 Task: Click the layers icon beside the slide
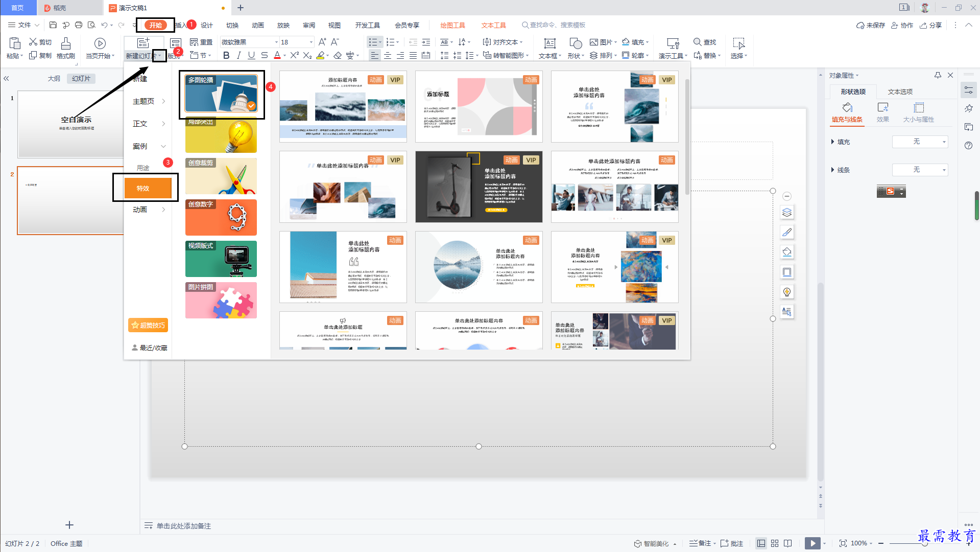[787, 213]
